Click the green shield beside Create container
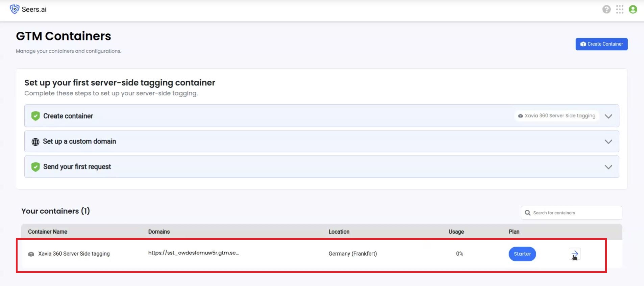This screenshot has height=286, width=644. pyautogui.click(x=35, y=116)
